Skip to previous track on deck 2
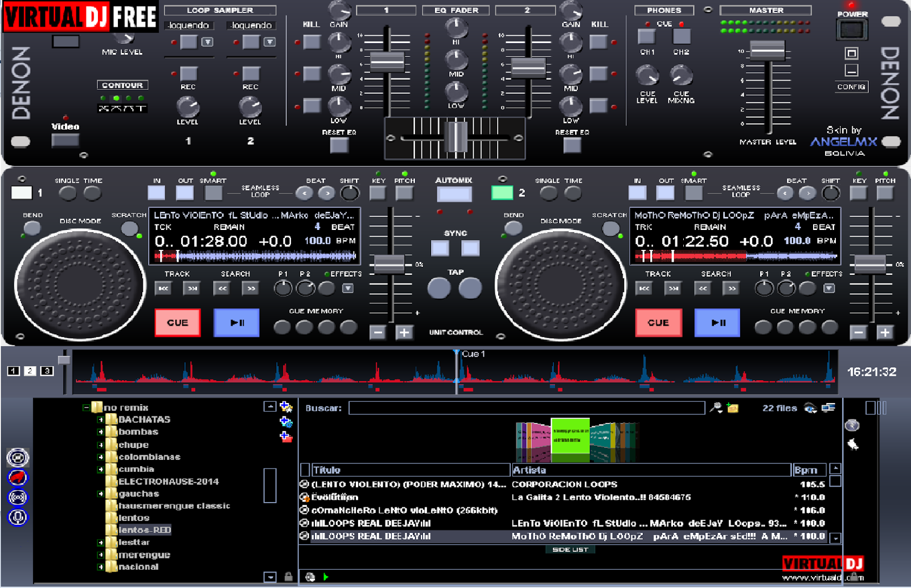The height and width of the screenshot is (588, 911). pos(644,289)
